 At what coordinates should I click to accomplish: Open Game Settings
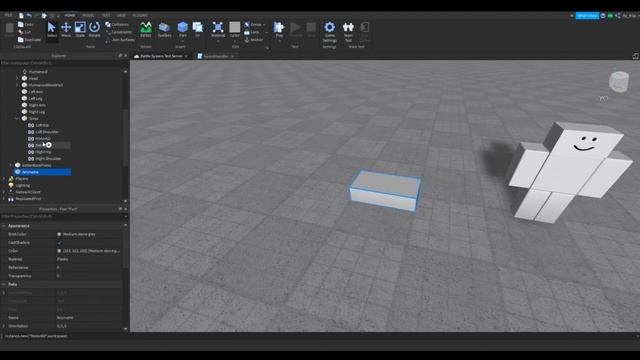point(329,31)
